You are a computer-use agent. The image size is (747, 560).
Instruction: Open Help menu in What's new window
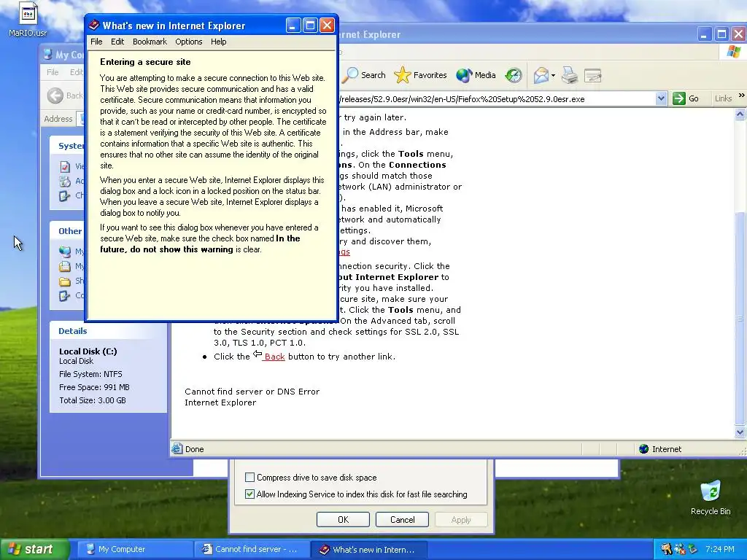[x=219, y=42]
